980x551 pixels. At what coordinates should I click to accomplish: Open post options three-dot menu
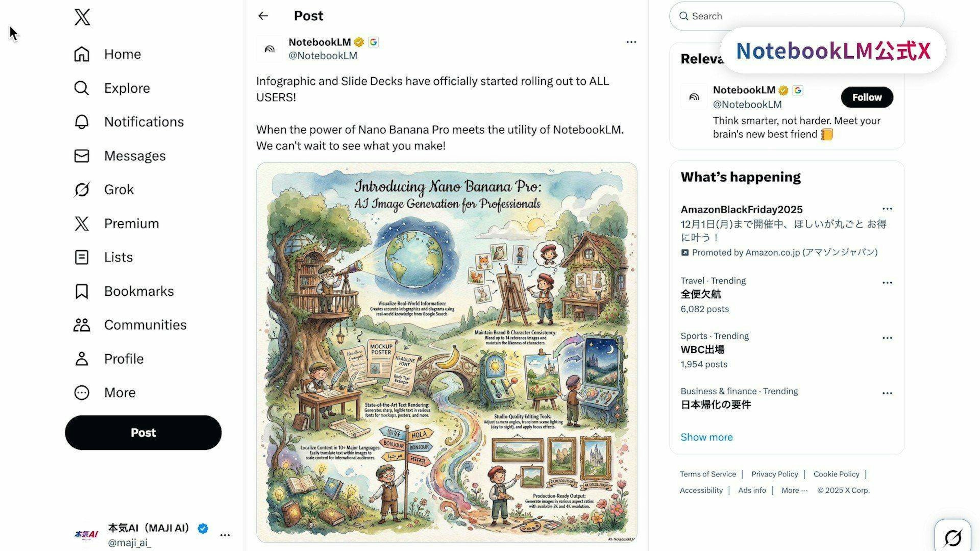coord(631,42)
